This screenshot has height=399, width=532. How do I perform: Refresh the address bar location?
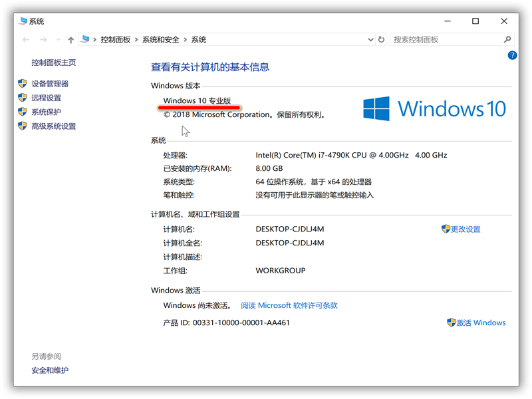pos(381,40)
